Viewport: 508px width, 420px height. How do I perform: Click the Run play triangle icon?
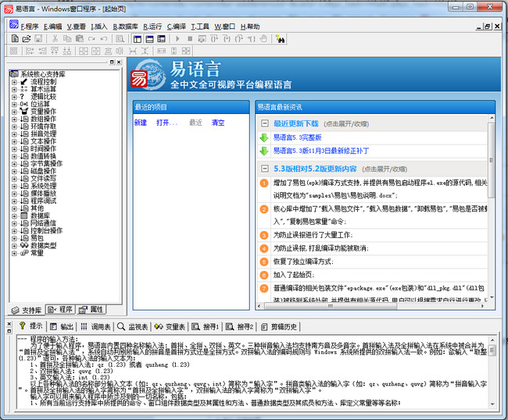tap(177, 39)
